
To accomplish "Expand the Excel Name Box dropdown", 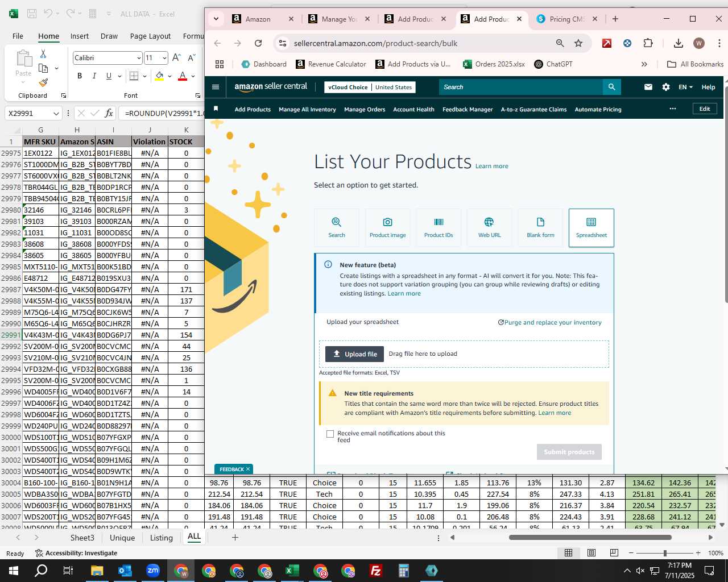I will 56,114.
